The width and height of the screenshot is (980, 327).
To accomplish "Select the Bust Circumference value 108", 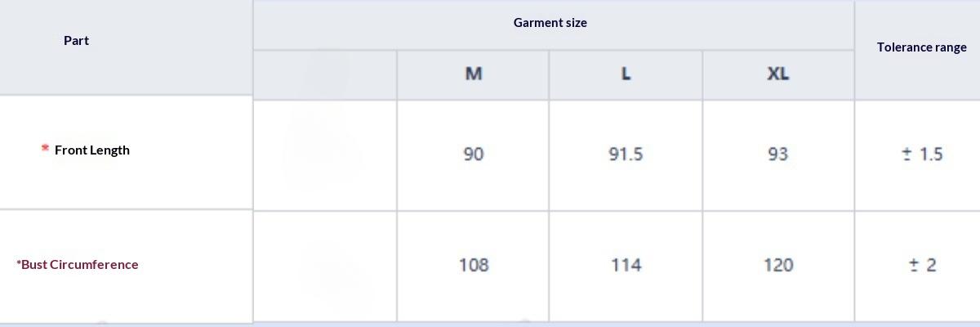I will coord(474,266).
